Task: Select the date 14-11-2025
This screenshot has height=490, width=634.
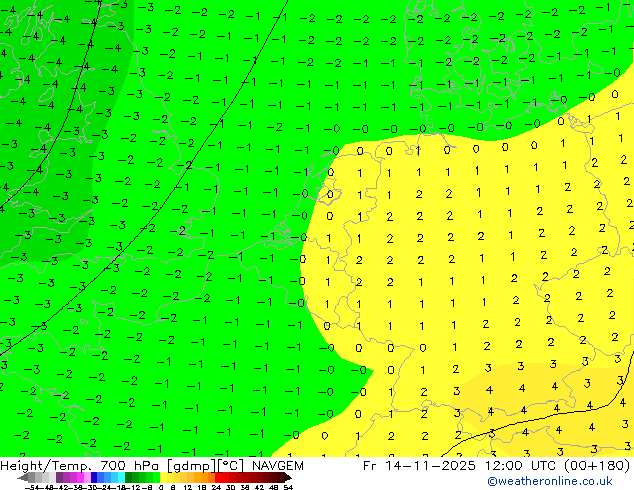Action: [x=430, y=466]
